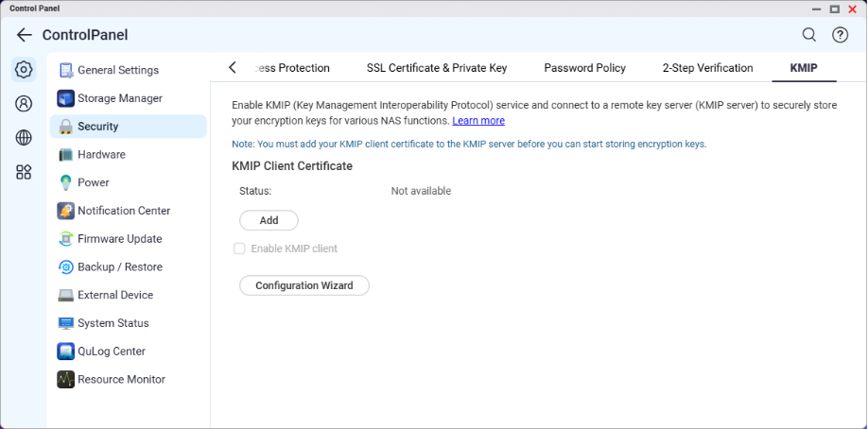Open the 2-Step Verification tab
Screen dimensions: 868x429
coord(707,68)
